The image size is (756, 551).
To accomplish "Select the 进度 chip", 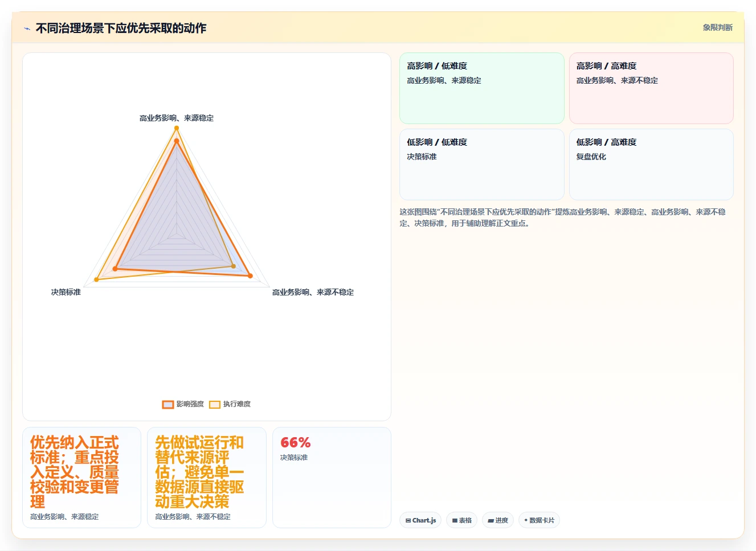I will (498, 520).
